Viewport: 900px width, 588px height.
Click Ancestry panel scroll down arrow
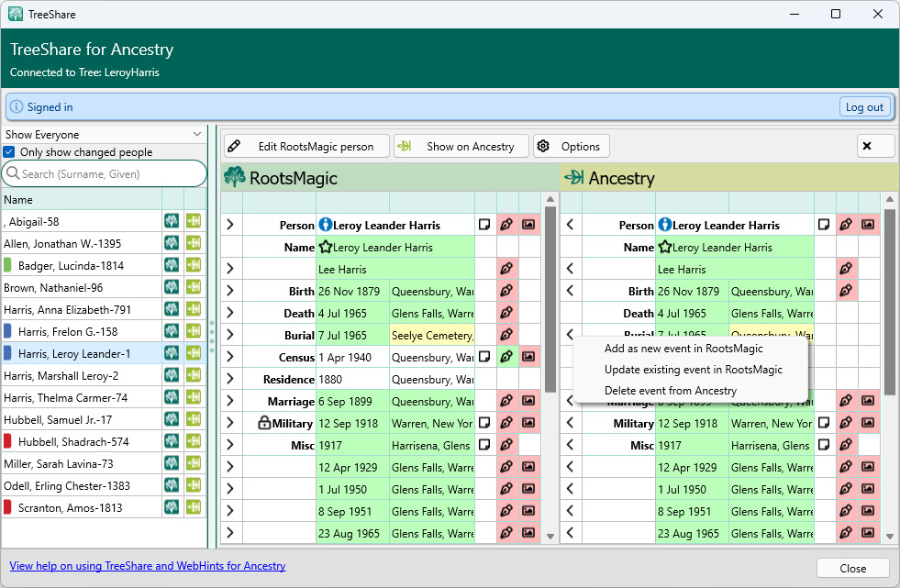[890, 537]
